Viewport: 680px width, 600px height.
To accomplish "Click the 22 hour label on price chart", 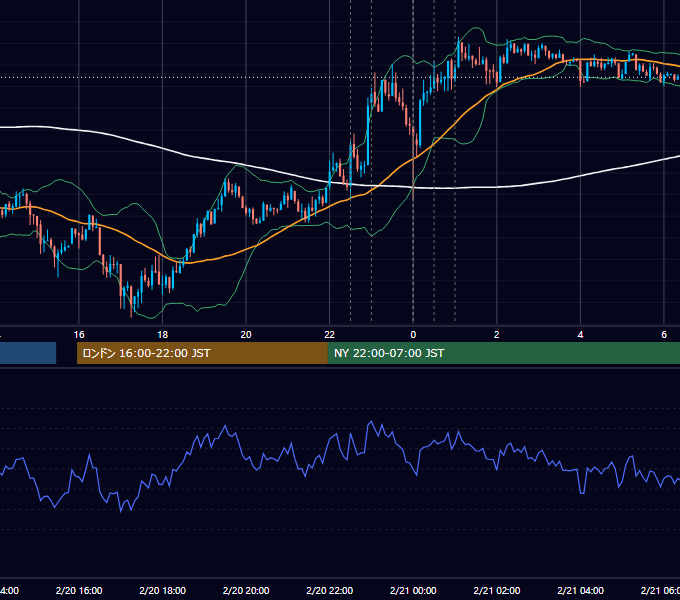I will click(330, 335).
